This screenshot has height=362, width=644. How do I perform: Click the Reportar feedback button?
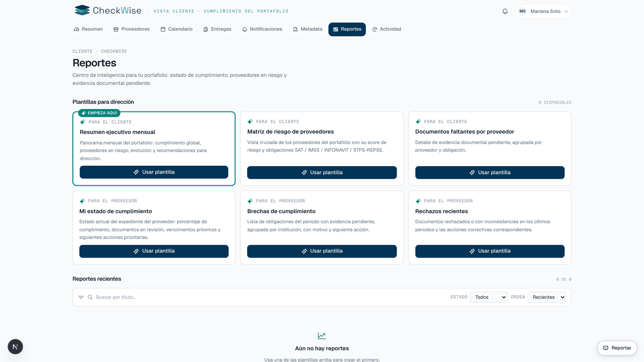[617, 348]
